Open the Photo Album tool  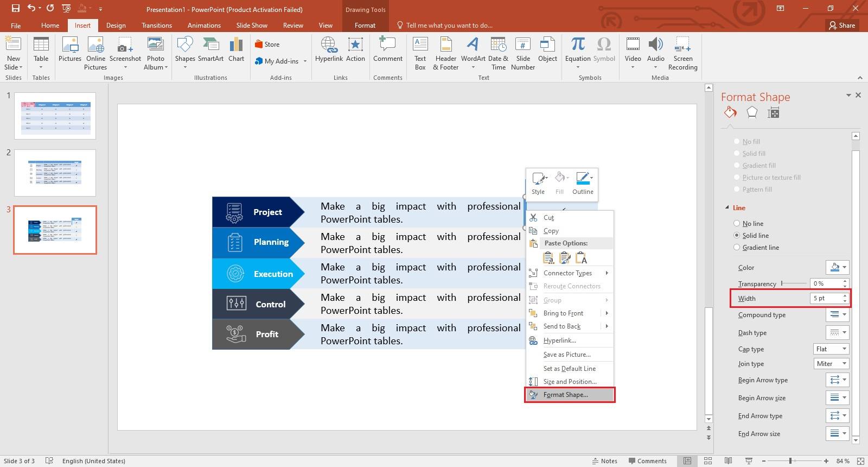pyautogui.click(x=156, y=54)
